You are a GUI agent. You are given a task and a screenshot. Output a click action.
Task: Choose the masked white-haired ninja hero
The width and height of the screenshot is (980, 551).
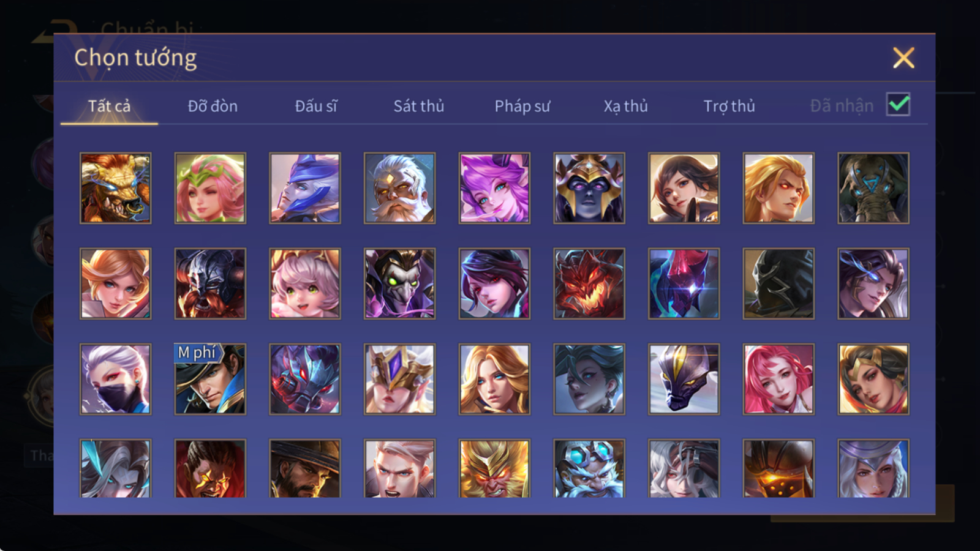[x=115, y=379]
